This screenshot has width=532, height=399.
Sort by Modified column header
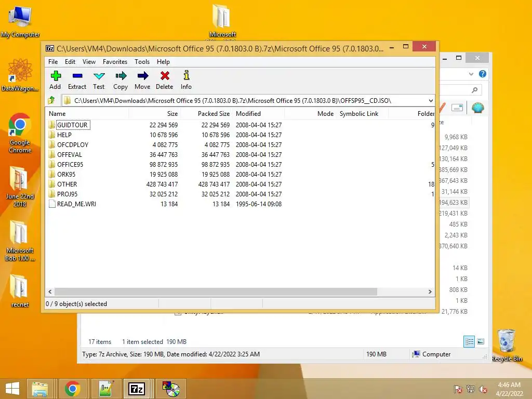[259, 114]
